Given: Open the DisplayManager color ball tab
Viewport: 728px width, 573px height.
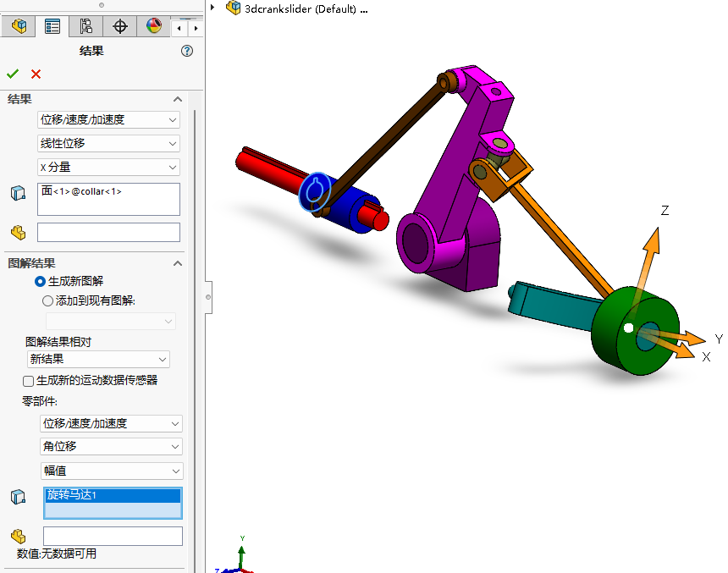Looking at the screenshot, I should [x=153, y=26].
